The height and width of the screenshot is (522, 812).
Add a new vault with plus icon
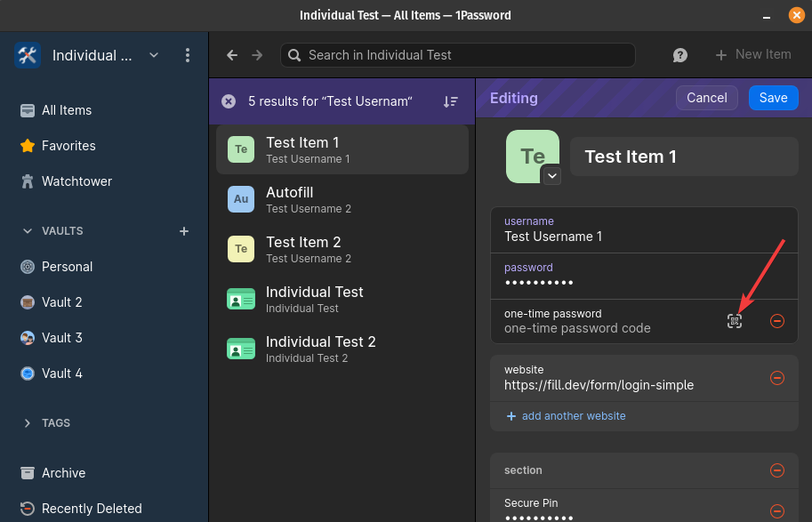pos(184,231)
